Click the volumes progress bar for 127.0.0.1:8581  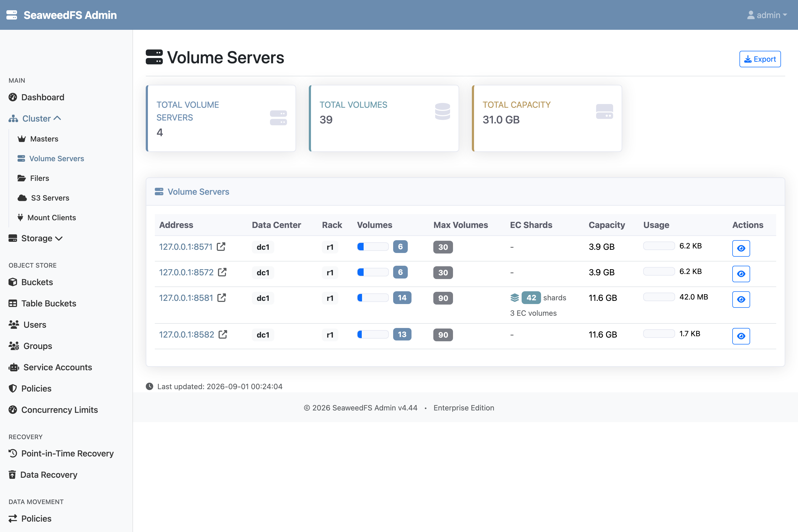373,297
